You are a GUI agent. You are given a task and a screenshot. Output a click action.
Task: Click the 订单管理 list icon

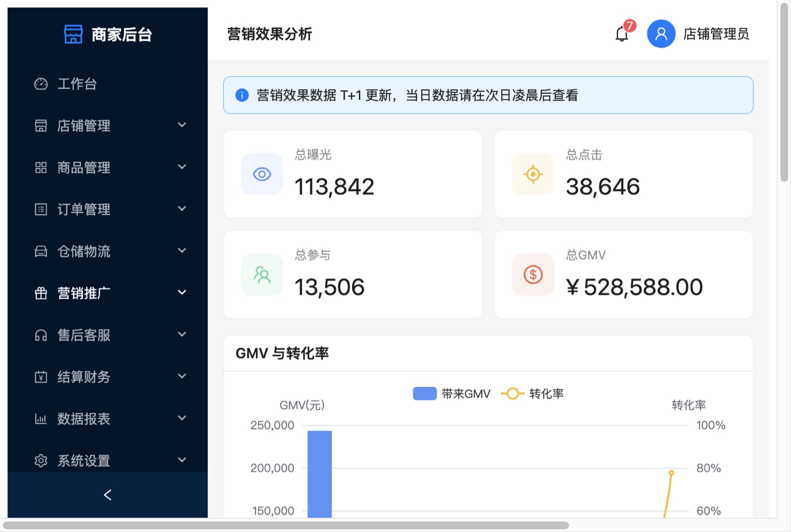[41, 209]
